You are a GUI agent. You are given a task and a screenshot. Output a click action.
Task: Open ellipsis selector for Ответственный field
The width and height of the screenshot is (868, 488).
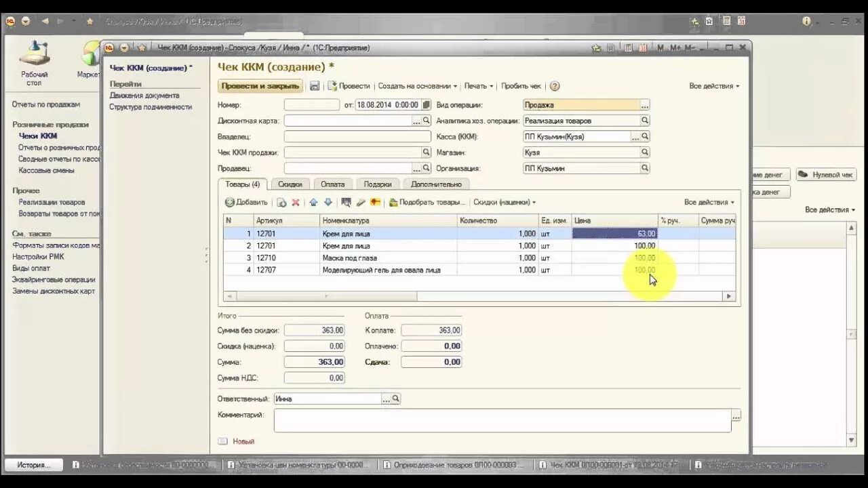coord(386,399)
